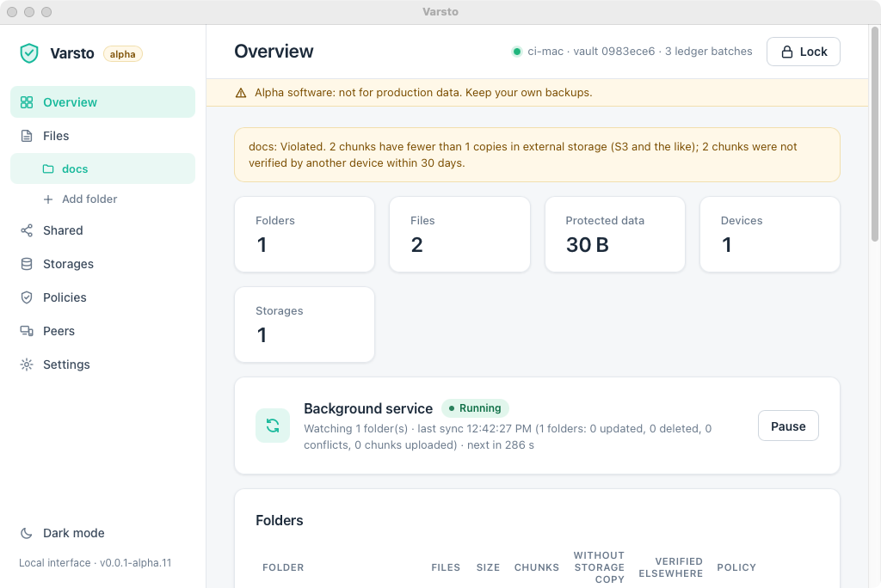Click the plus icon beside Add folder
The height and width of the screenshot is (588, 881).
pyautogui.click(x=48, y=199)
